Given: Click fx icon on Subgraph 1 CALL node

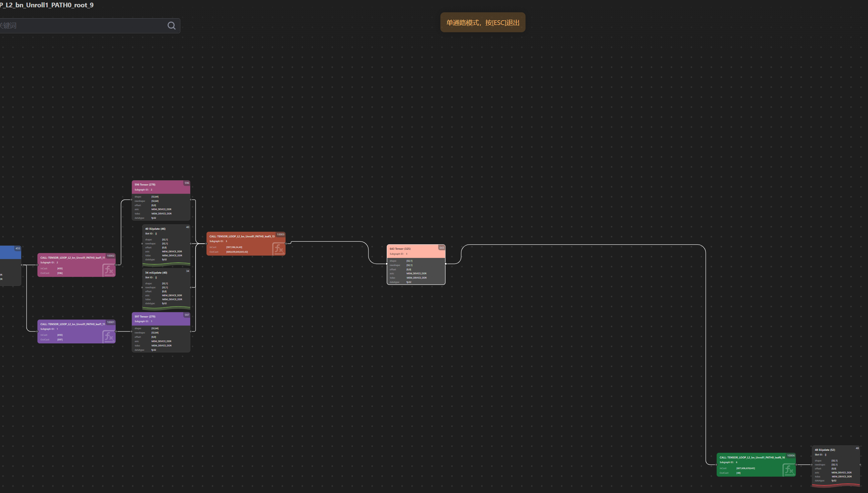Looking at the screenshot, I should tap(109, 336).
